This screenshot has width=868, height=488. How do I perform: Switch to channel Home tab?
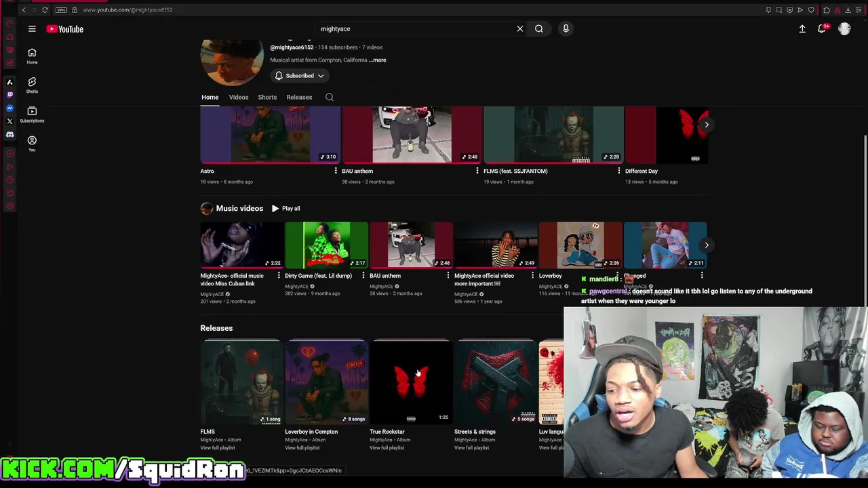click(210, 97)
